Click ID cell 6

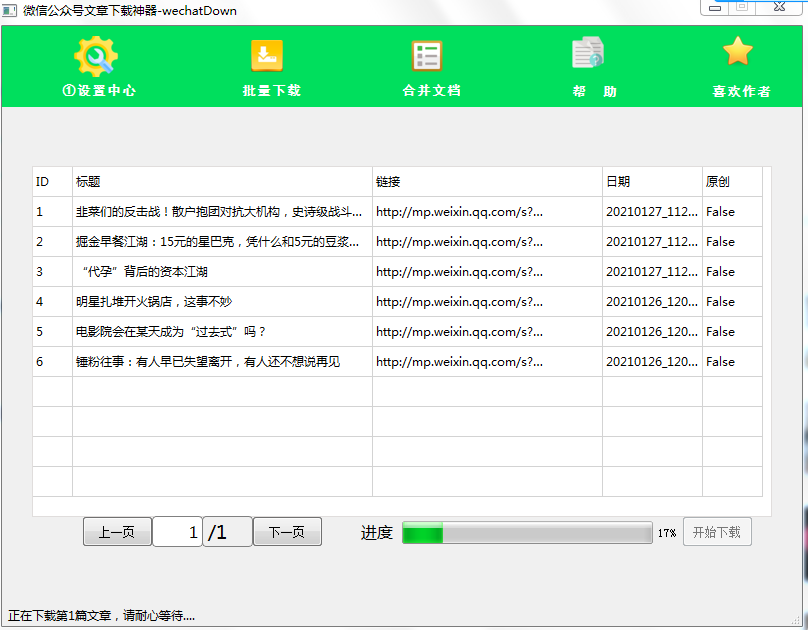[x=53, y=362]
